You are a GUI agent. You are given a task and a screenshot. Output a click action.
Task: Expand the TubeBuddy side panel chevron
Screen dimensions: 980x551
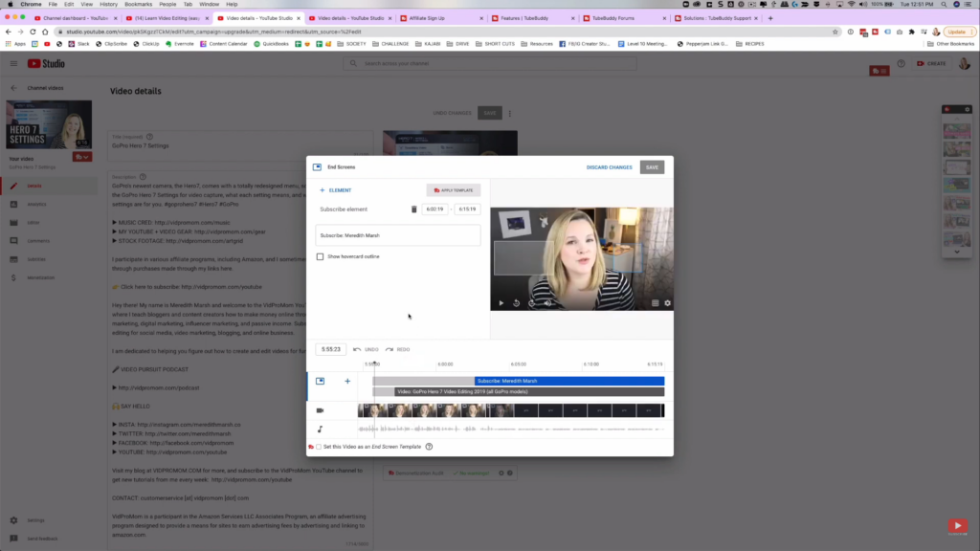pyautogui.click(x=957, y=253)
